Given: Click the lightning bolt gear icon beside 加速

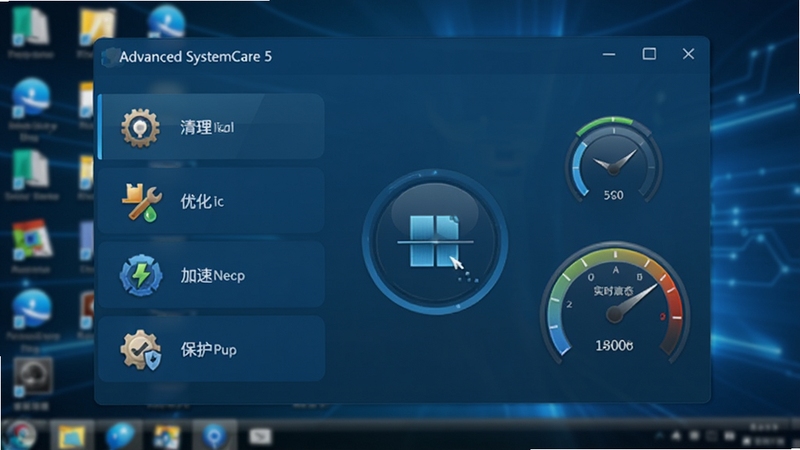Looking at the screenshot, I should [x=141, y=276].
